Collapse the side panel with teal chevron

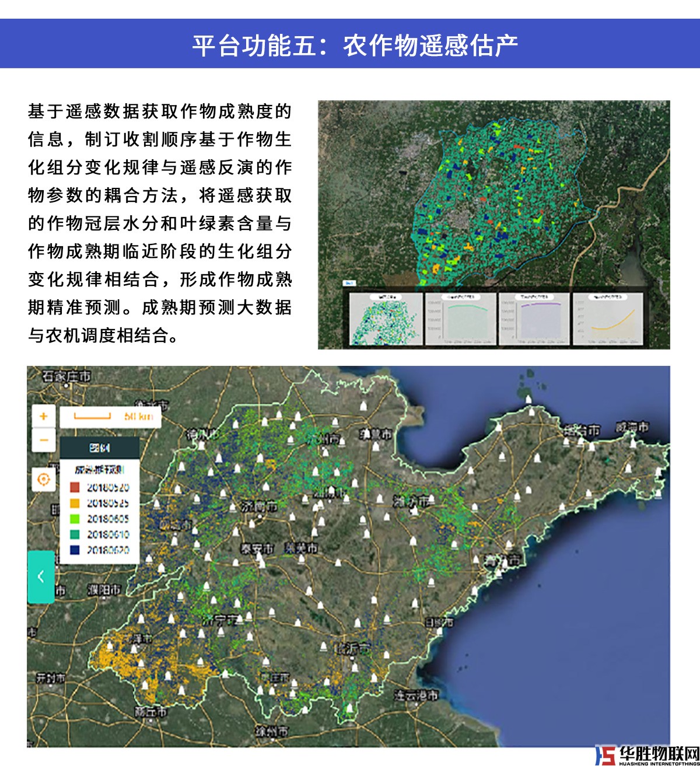pyautogui.click(x=41, y=576)
